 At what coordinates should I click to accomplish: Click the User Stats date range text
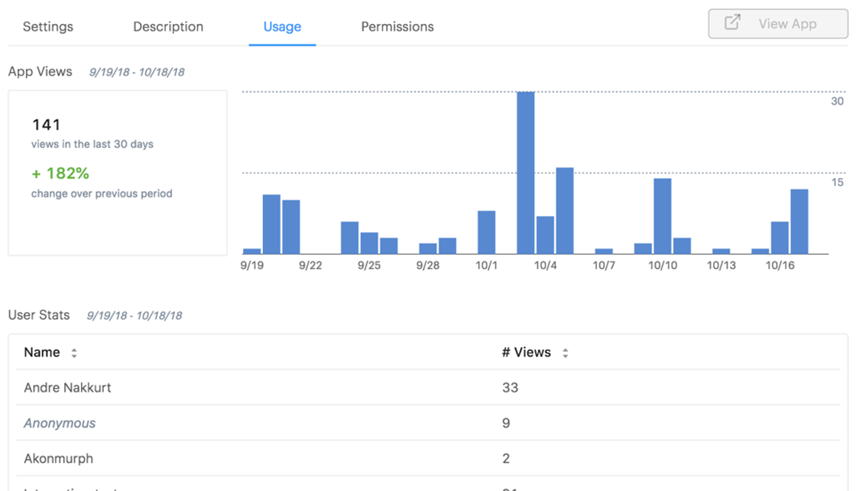coord(134,316)
